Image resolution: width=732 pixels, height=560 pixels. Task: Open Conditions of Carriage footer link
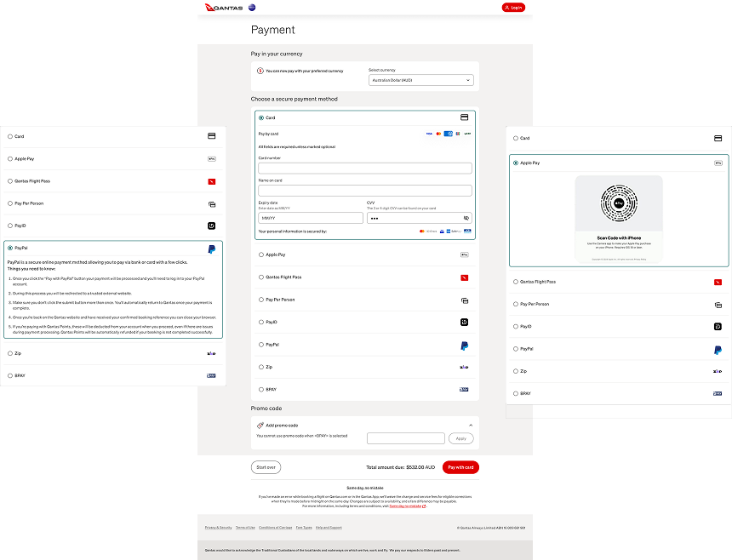276,528
